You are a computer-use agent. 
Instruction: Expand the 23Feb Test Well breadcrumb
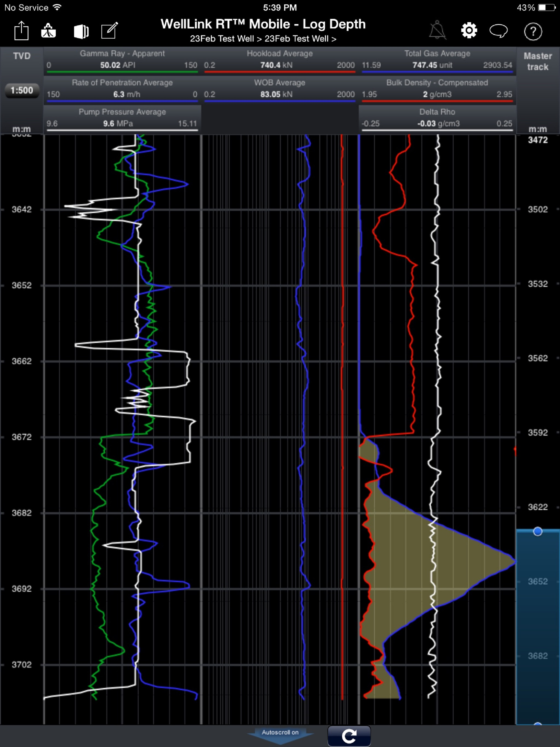263,39
